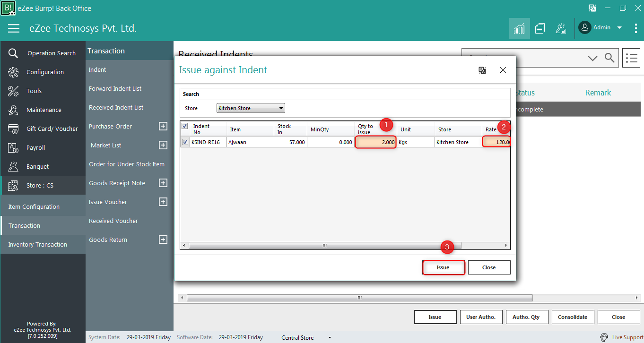This screenshot has height=343, width=644.
Task: Click the Configuration gear icon
Action: (13, 72)
